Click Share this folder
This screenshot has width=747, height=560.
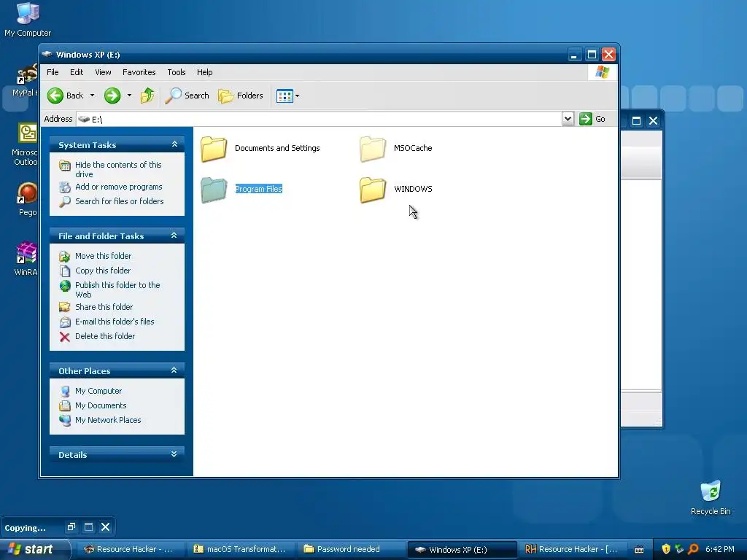[104, 307]
